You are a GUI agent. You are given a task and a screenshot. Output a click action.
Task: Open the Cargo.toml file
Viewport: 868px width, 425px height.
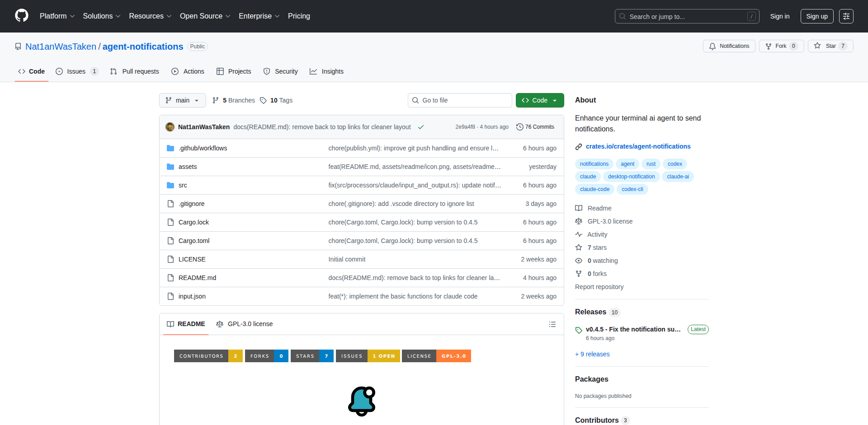pos(194,241)
